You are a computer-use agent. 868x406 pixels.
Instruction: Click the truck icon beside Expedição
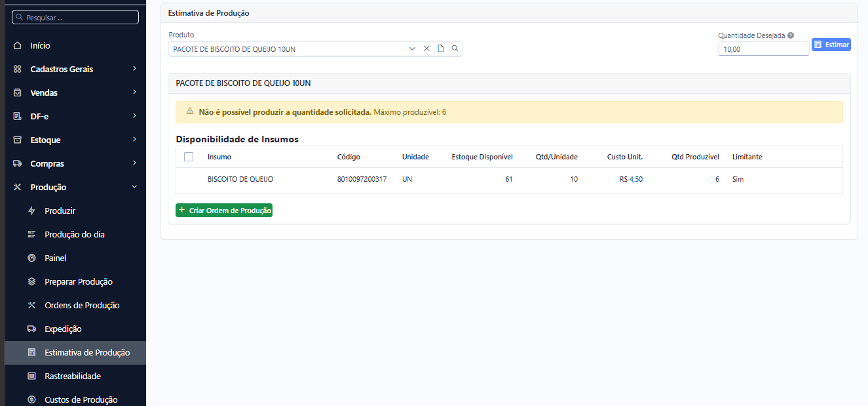coord(31,329)
